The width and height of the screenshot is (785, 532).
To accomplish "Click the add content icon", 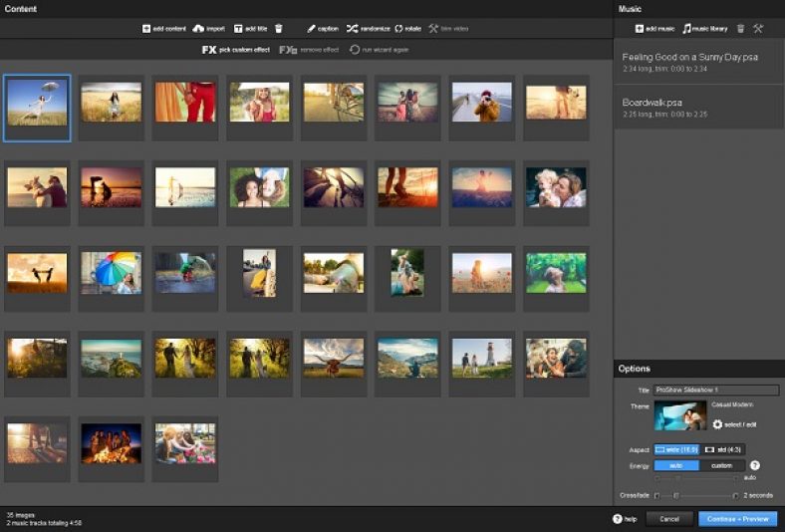I will point(147,29).
